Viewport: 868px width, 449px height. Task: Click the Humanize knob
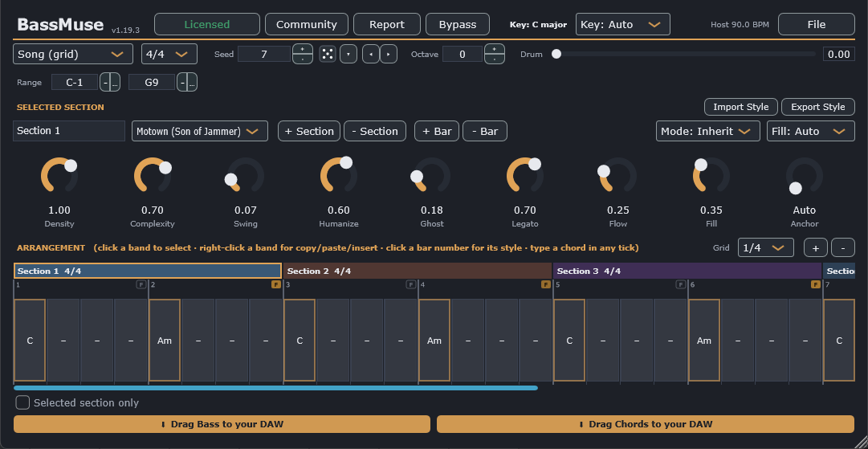point(339,175)
